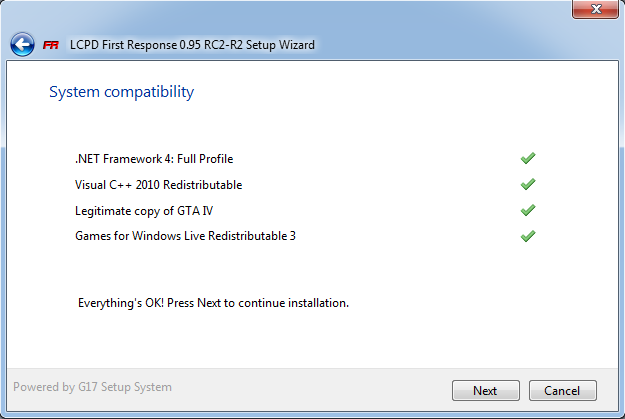Select the Visual C++ 2010 Redistributable label
Viewport: 625px width, 419px height.
click(158, 184)
